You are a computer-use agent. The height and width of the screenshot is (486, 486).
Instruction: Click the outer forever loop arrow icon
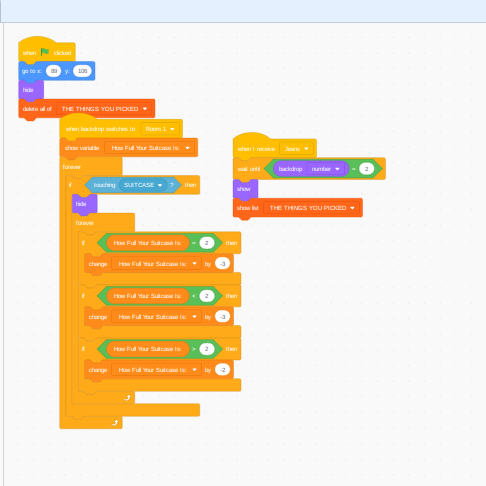click(x=115, y=423)
